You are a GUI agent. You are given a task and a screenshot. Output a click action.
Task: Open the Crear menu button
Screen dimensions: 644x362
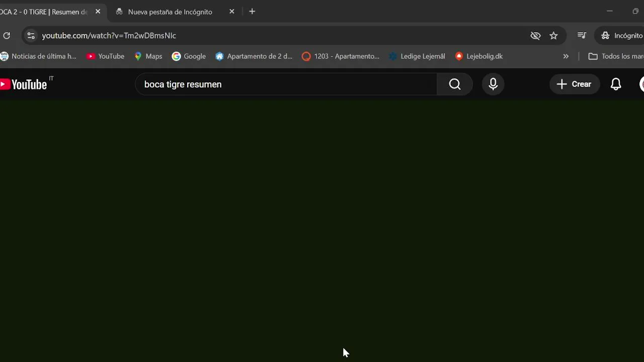574,84
